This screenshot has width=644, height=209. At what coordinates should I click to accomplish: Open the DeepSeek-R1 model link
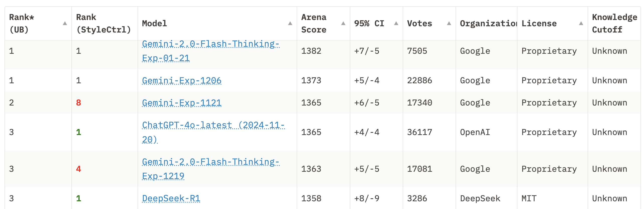171,198
